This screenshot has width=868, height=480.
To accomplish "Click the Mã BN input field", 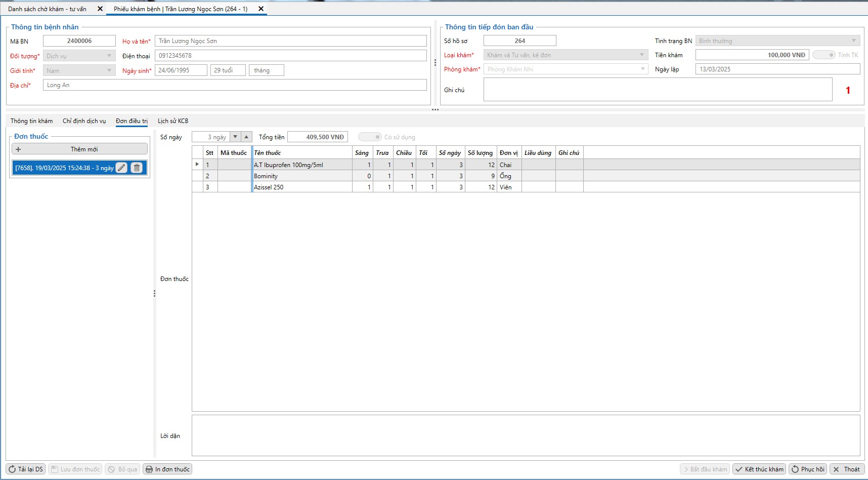I will click(x=79, y=41).
